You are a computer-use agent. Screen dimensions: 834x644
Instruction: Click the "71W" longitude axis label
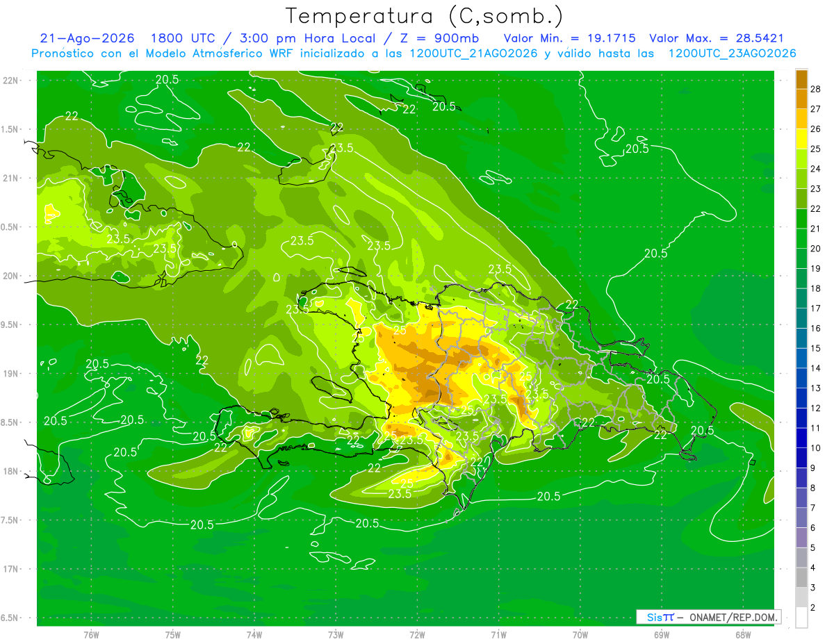pos(499,634)
